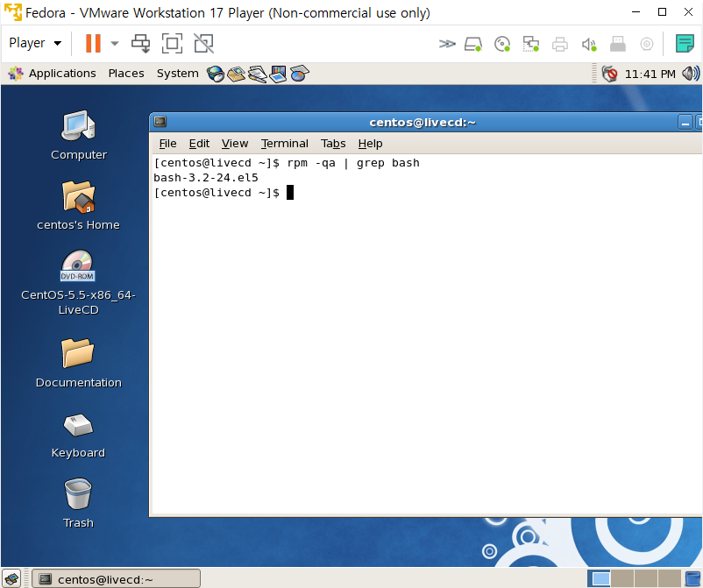Open the network adapter device icon
Screen dimensions: 703x588
531,44
